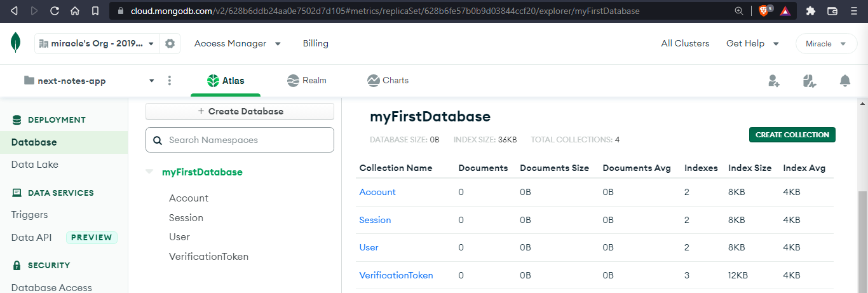Select VerificationToken collection in tree
The height and width of the screenshot is (293, 868).
(x=208, y=257)
